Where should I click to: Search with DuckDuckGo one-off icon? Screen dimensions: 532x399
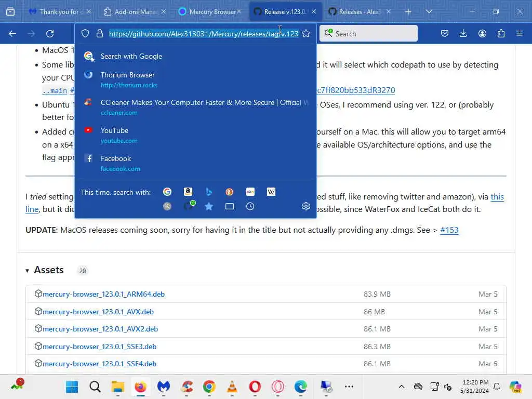(229, 192)
